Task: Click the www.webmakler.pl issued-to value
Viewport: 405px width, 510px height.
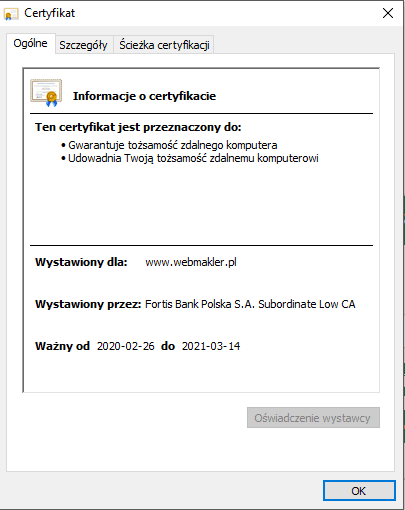Action: [191, 262]
